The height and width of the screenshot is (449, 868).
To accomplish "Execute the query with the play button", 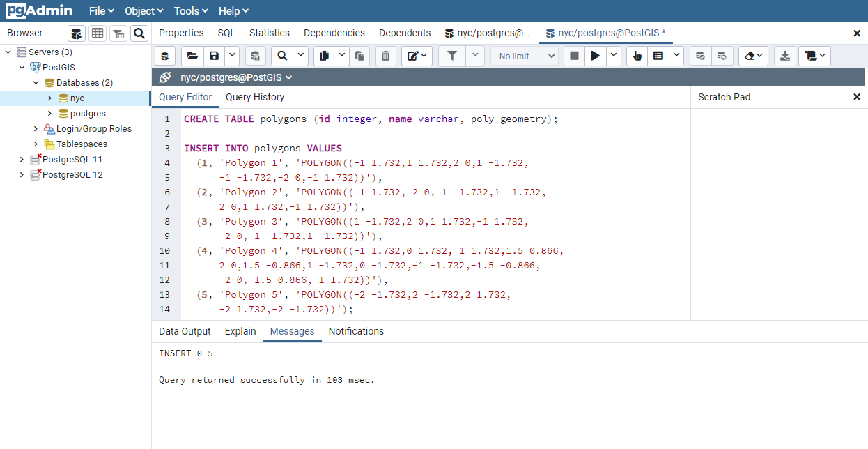I will (x=595, y=56).
